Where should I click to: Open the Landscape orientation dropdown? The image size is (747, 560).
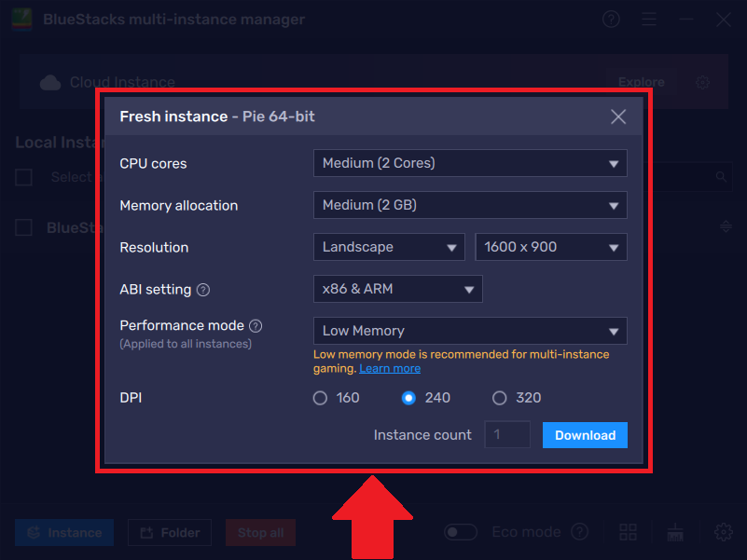(x=389, y=247)
